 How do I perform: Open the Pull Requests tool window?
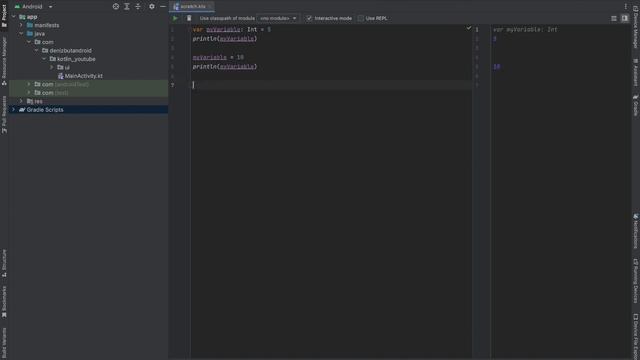pyautogui.click(x=4, y=115)
